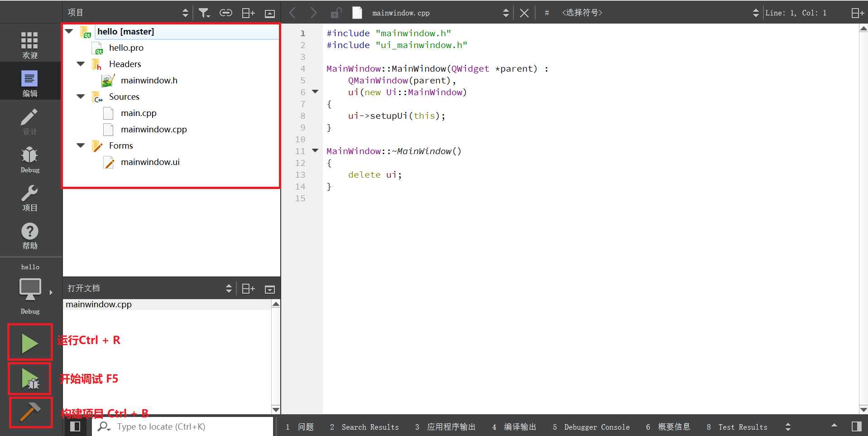
Task: Collapse the Headers folder
Action: [x=81, y=64]
